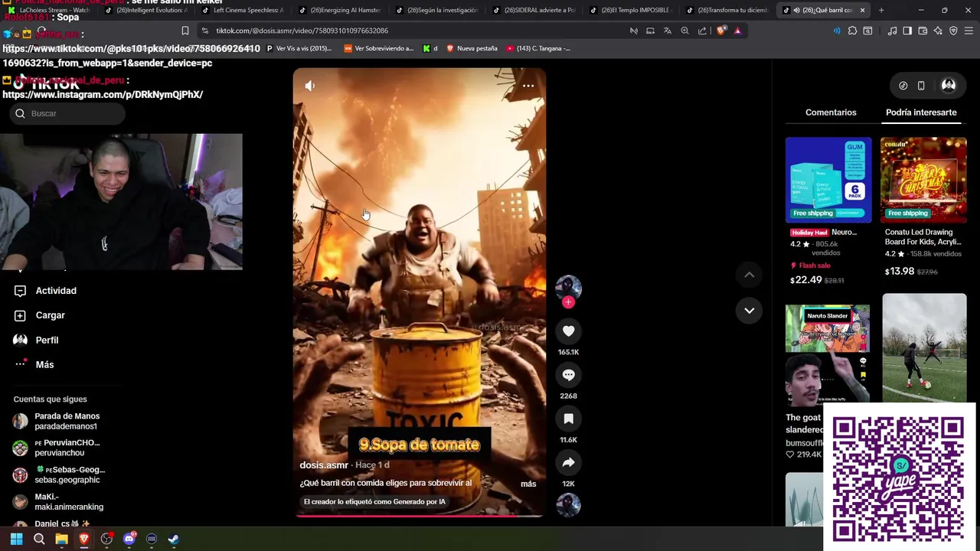Click the Buscar search field
The height and width of the screenshot is (551, 980).
[x=67, y=113]
